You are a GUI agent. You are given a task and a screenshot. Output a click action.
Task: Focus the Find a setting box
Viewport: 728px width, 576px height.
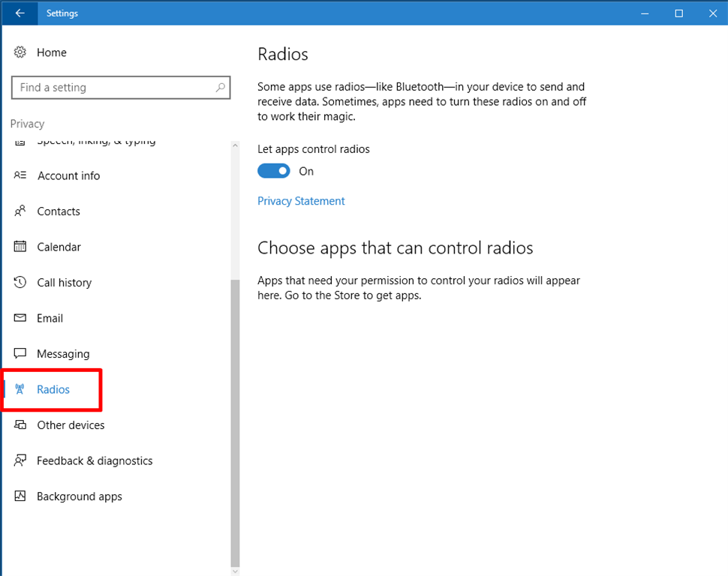pyautogui.click(x=121, y=87)
